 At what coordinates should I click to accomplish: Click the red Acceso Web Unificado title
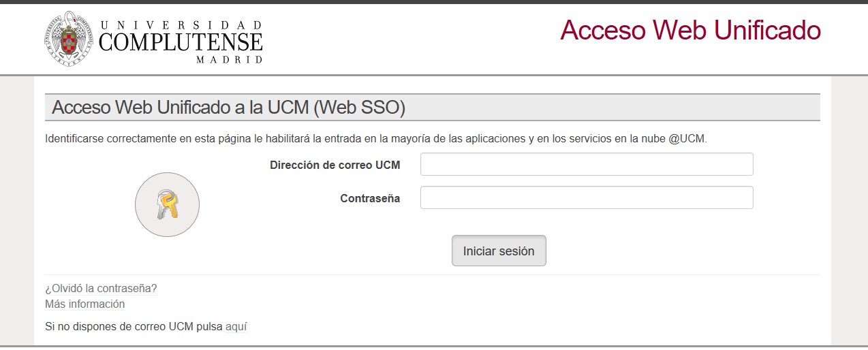690,30
